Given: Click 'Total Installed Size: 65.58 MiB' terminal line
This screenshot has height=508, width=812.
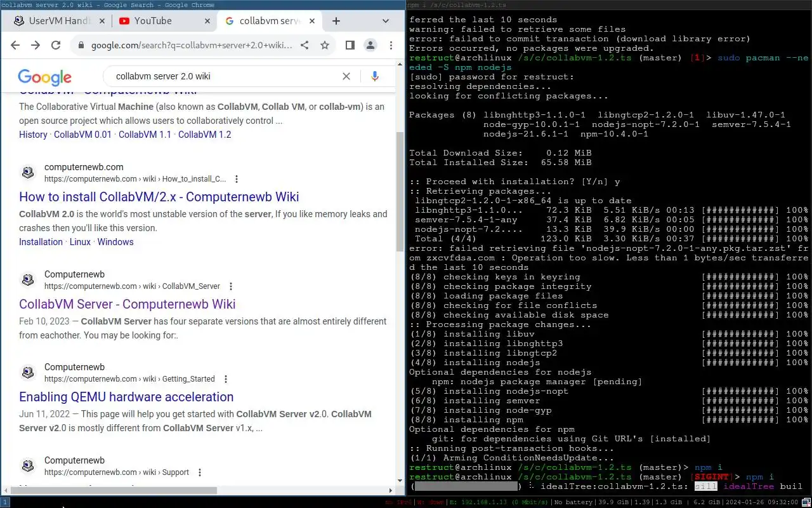Looking at the screenshot, I should 501,163.
